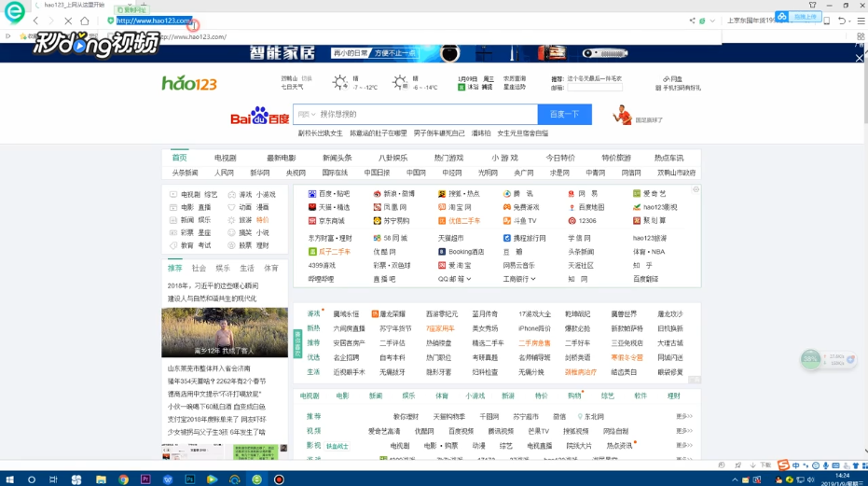
Task: Open File Explorer from the taskbar
Action: tap(101, 479)
